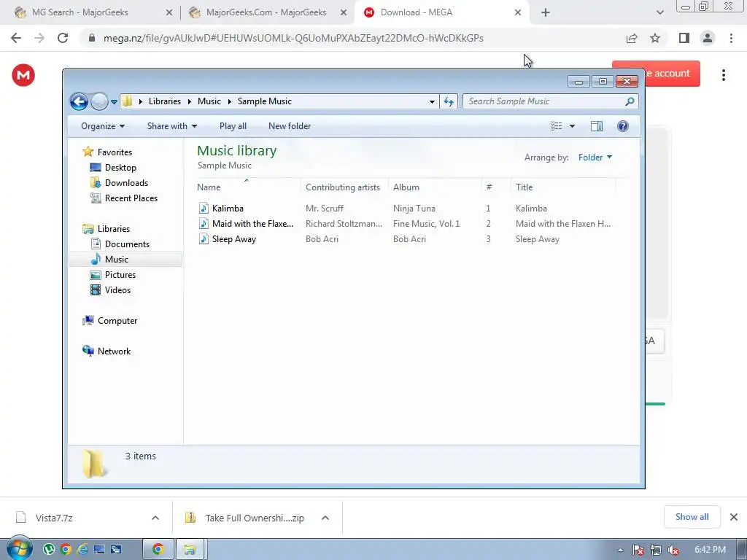Open Chrome tab search dropdown
Viewport: 747px width, 560px height.
[659, 12]
